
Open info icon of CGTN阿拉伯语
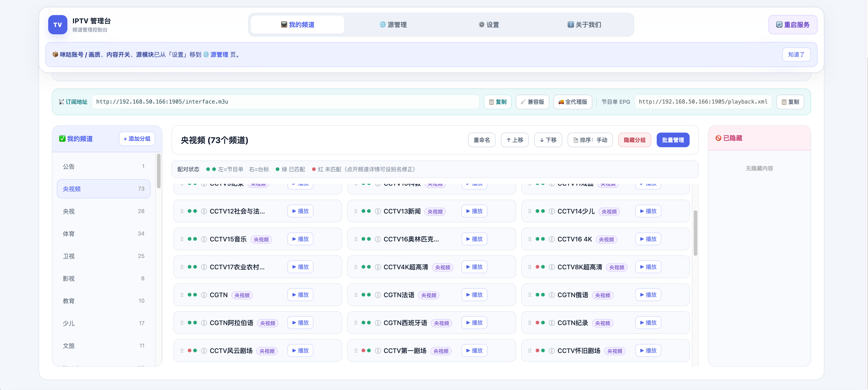coord(204,323)
